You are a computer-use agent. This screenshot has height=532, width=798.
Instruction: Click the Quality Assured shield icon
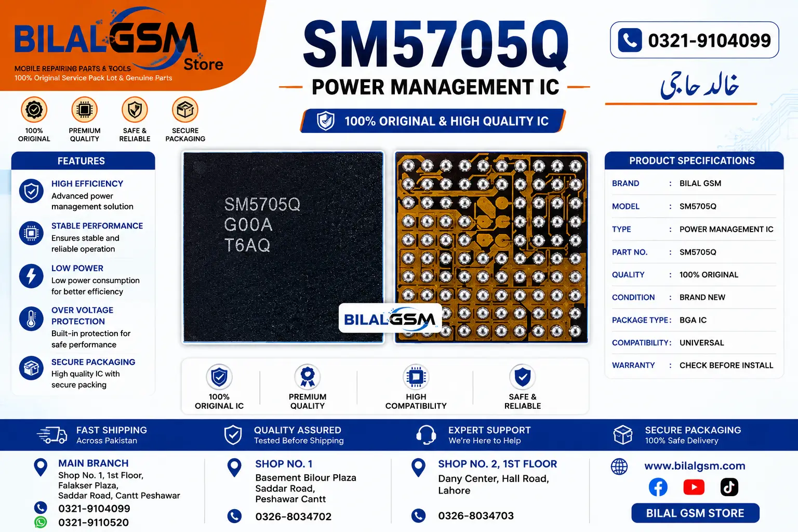[233, 435]
